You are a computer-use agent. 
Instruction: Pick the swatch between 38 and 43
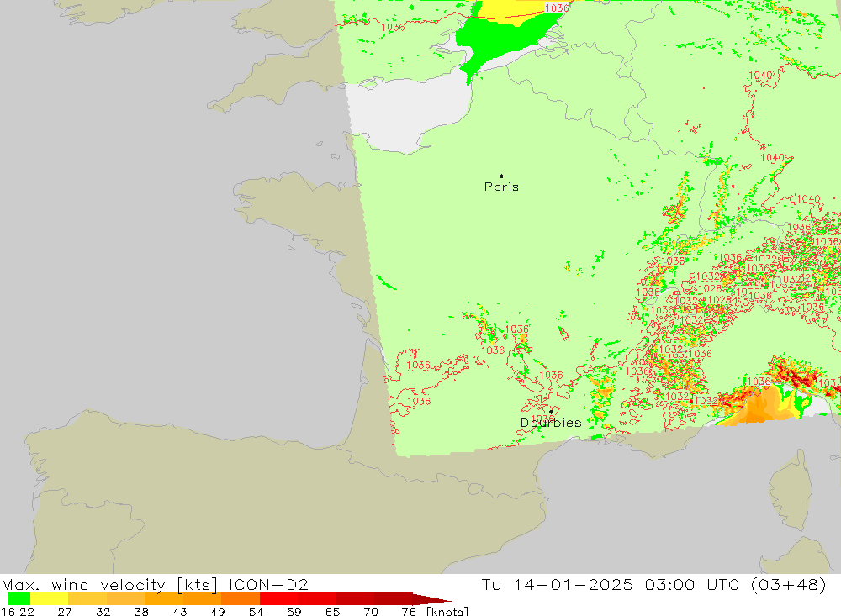pos(164,598)
